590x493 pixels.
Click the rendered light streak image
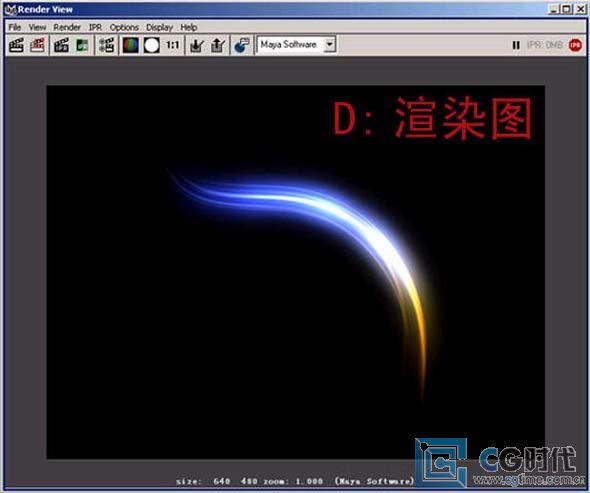pyautogui.click(x=296, y=272)
